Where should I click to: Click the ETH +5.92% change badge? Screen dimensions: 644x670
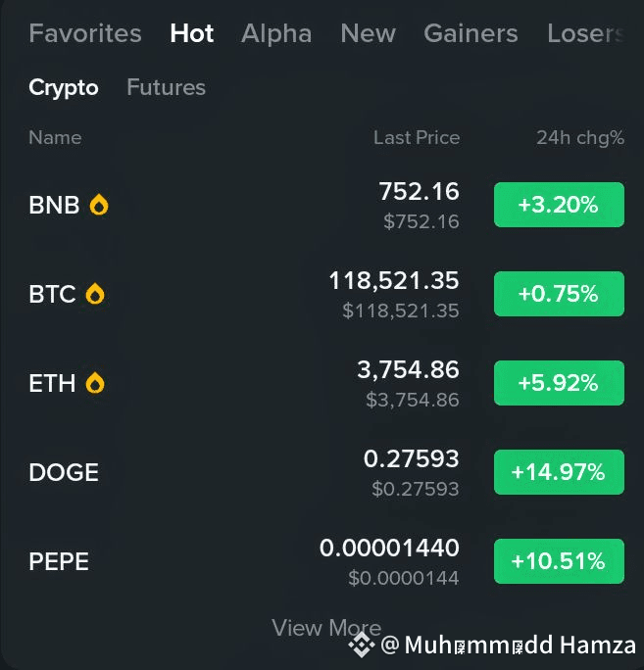(x=559, y=383)
